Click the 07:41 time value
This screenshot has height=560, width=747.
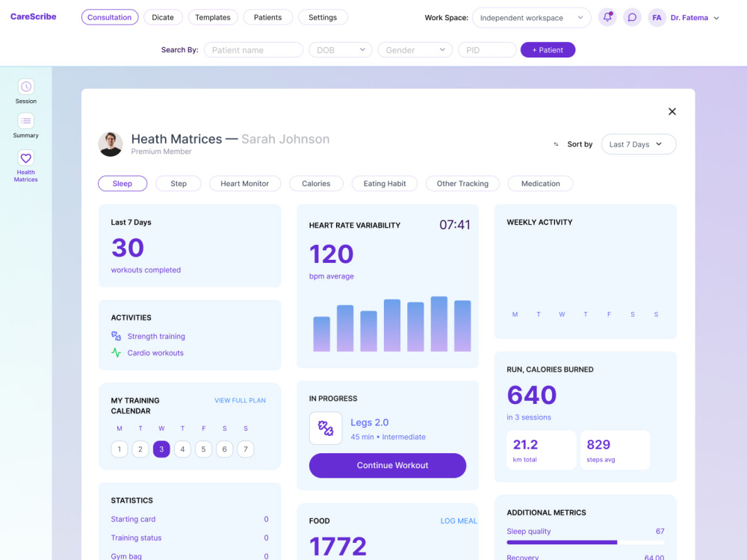click(454, 225)
